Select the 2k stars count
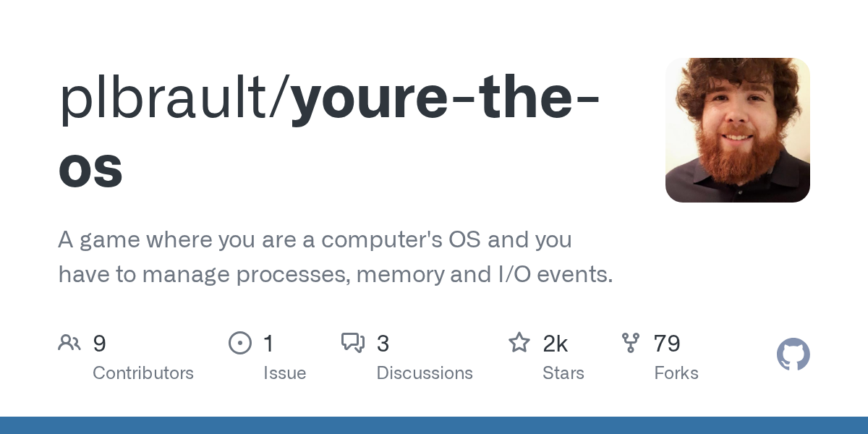 click(x=556, y=344)
